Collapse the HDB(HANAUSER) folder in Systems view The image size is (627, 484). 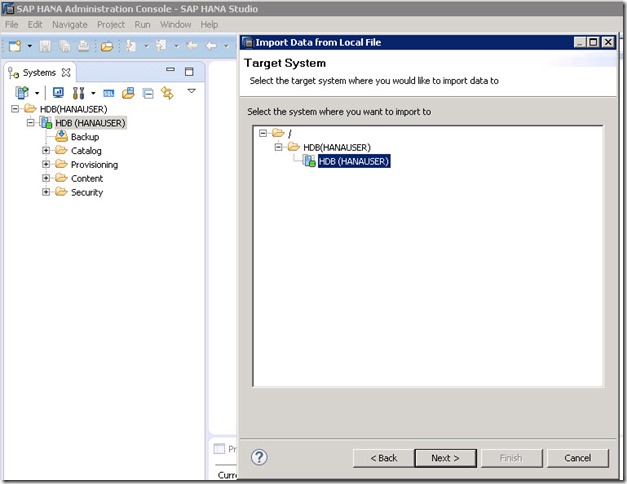point(15,108)
